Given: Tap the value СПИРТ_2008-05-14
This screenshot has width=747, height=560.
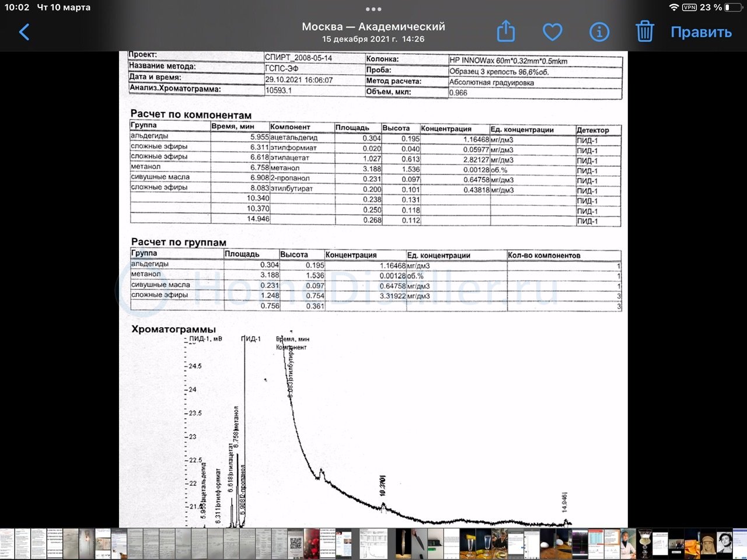Looking at the screenshot, I should click(298, 58).
